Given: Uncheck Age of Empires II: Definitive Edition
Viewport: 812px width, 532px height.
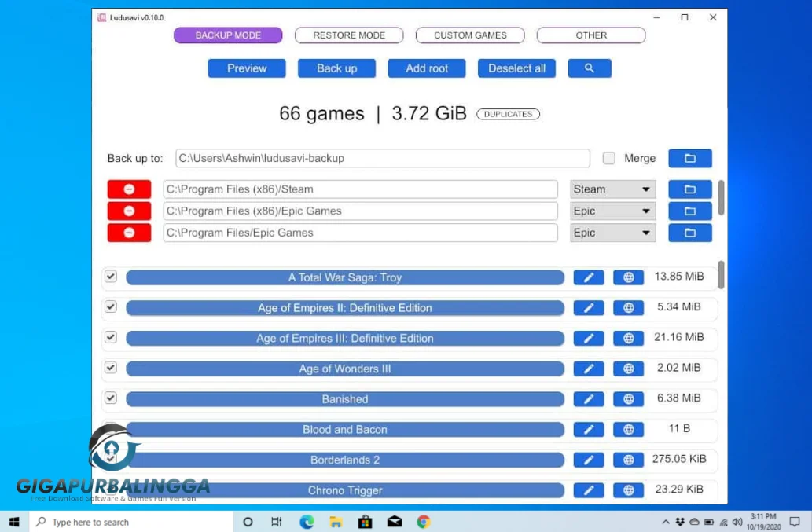Looking at the screenshot, I should (x=111, y=307).
